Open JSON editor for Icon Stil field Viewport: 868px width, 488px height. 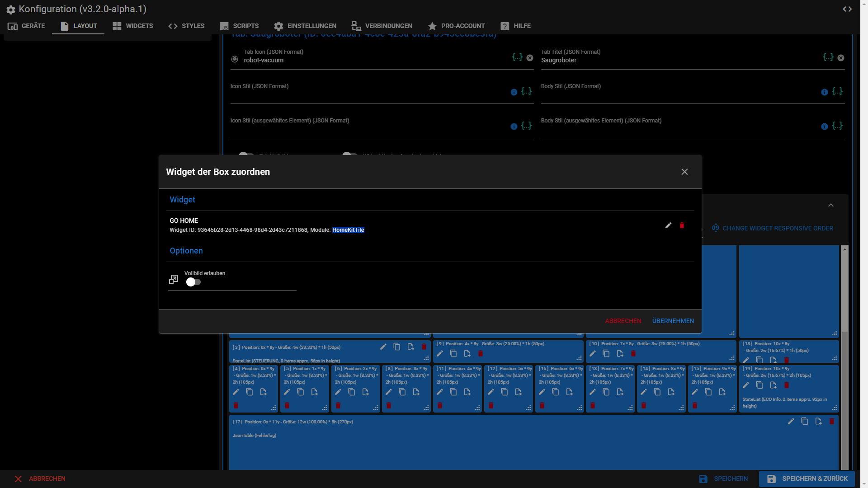526,92
